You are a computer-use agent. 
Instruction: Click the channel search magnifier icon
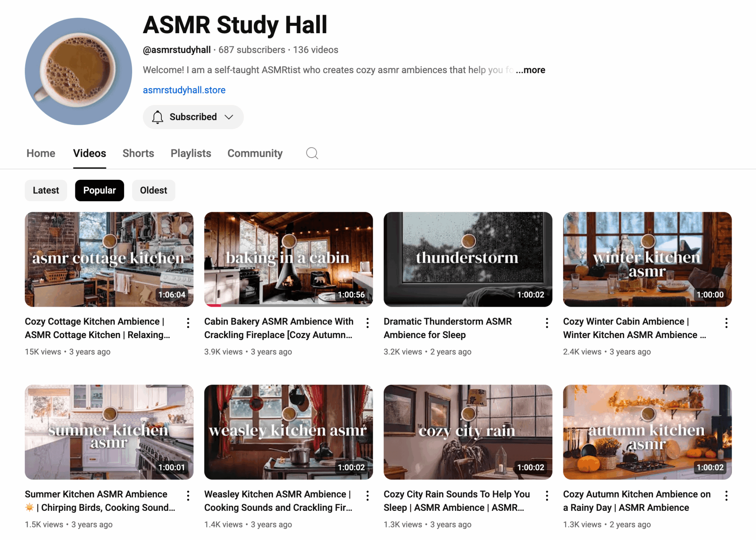point(312,153)
